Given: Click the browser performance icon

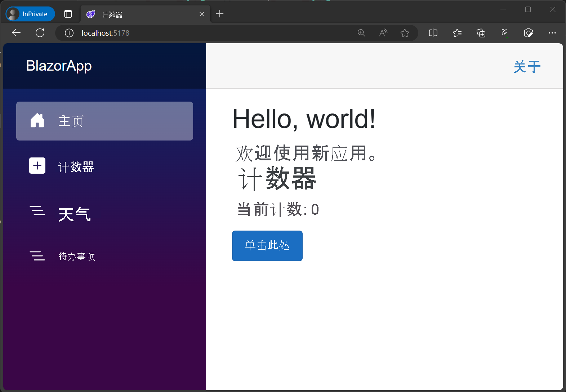Looking at the screenshot, I should coord(504,33).
